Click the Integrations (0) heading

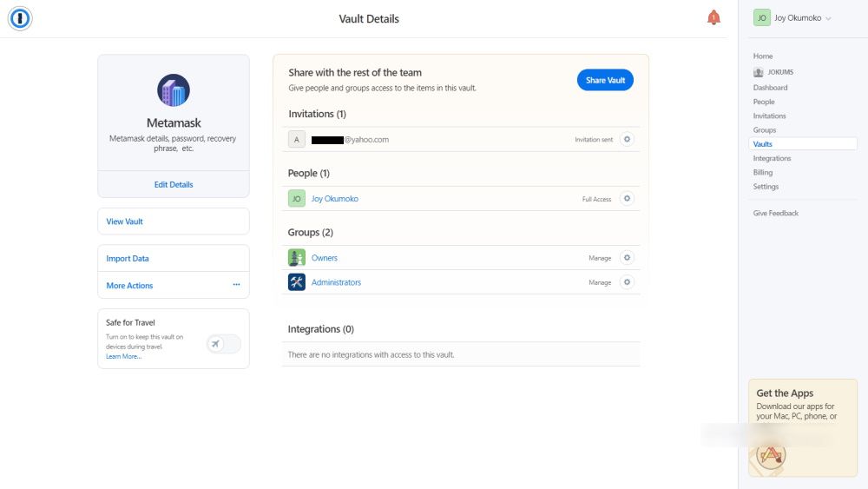tap(320, 329)
